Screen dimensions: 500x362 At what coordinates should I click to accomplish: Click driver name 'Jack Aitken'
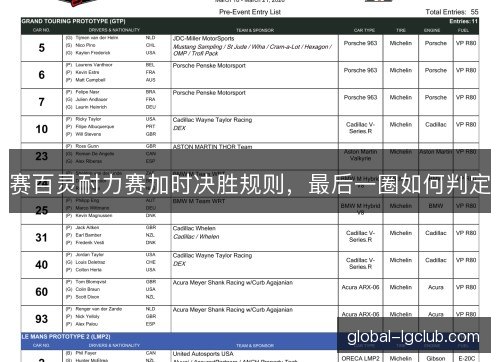(x=87, y=227)
